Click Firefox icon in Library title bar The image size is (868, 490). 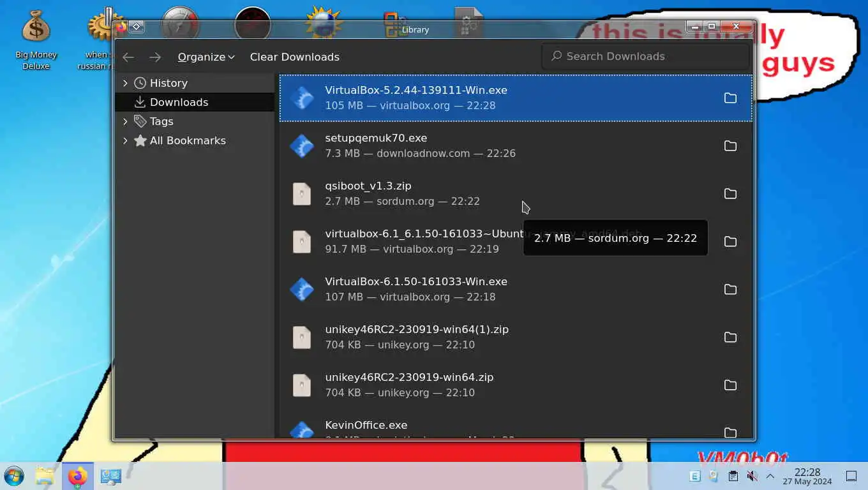click(x=121, y=27)
